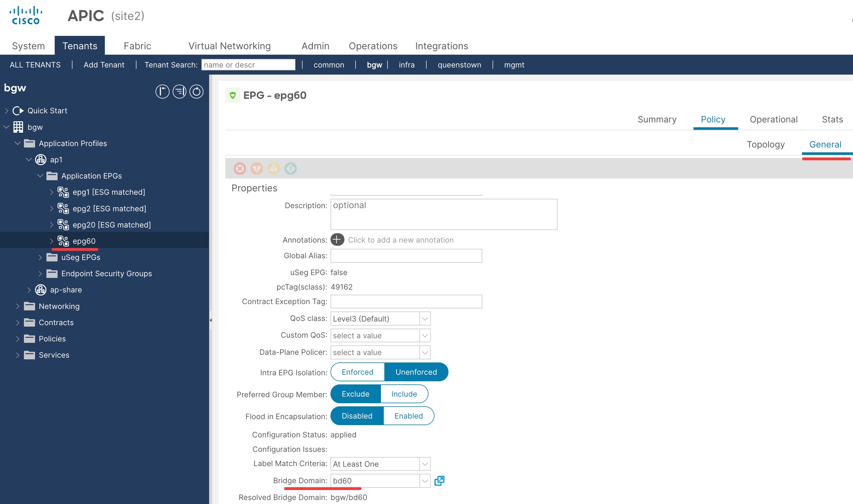Switch to the Summary tab
853x504 pixels.
pos(657,120)
